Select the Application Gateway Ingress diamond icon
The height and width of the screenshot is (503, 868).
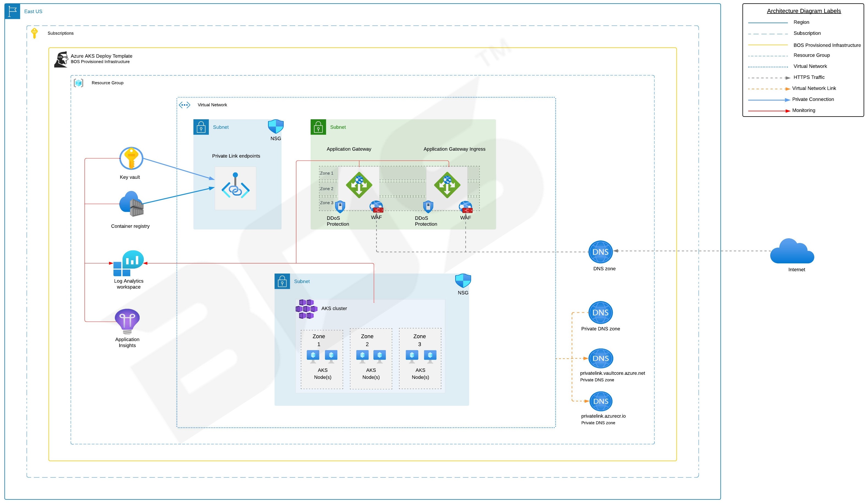click(447, 185)
